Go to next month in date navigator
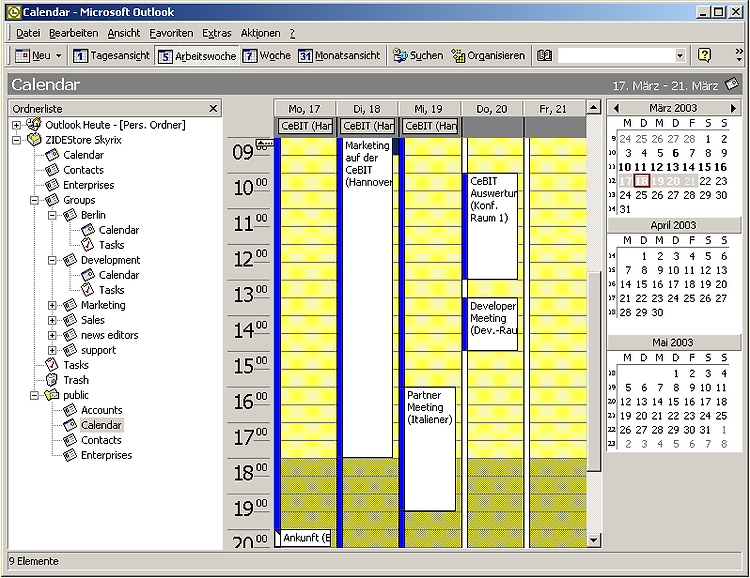Viewport: 750px width, 578px height. click(x=733, y=109)
